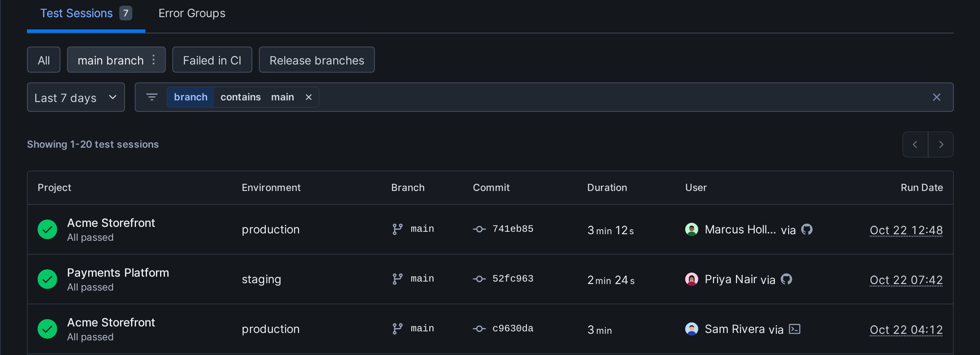This screenshot has width=980, height=355.
Task: Click commit icon beside 52fc963
Action: (x=479, y=279)
